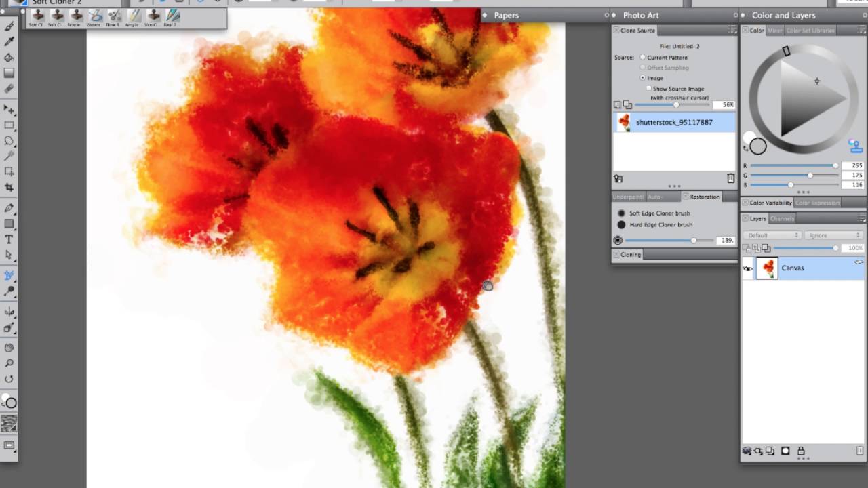Open the Layers panel options menu
Screen dimensions: 868x488
point(862,218)
